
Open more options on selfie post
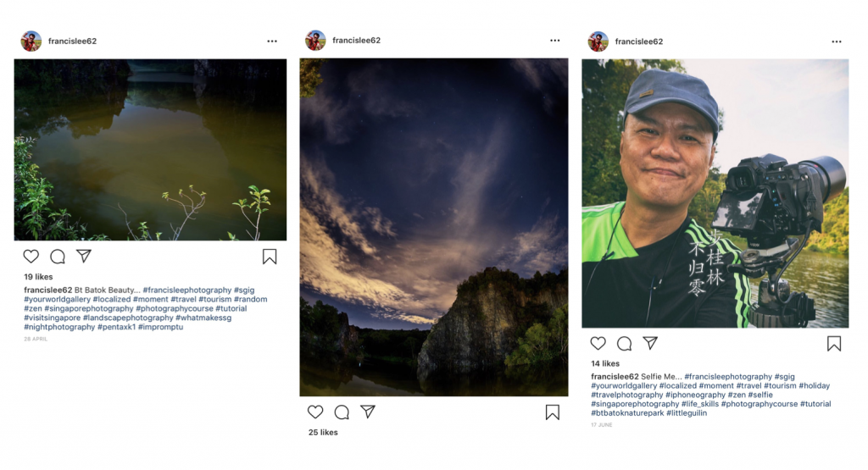837,41
